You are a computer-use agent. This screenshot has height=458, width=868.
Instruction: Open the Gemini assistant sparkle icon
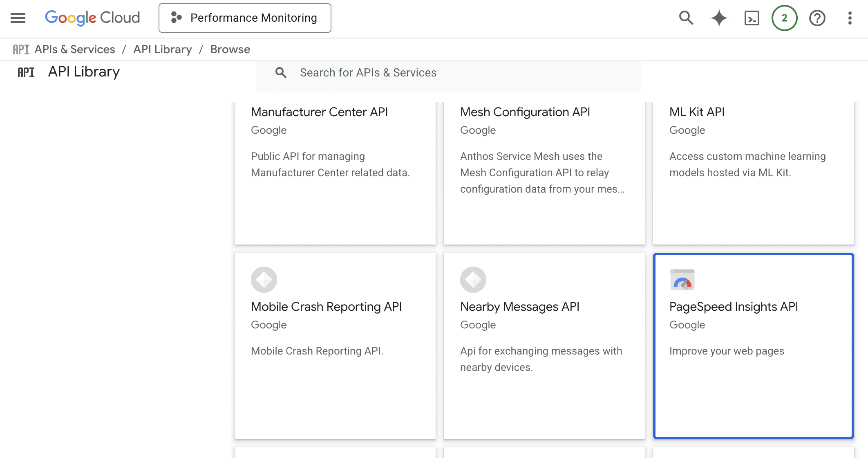pyautogui.click(x=719, y=18)
